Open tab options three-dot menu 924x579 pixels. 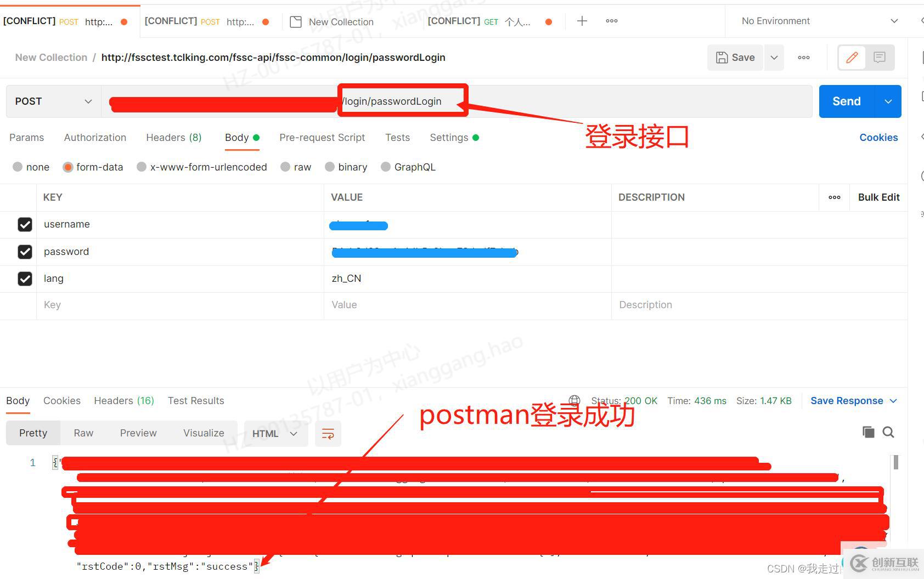pyautogui.click(x=612, y=21)
